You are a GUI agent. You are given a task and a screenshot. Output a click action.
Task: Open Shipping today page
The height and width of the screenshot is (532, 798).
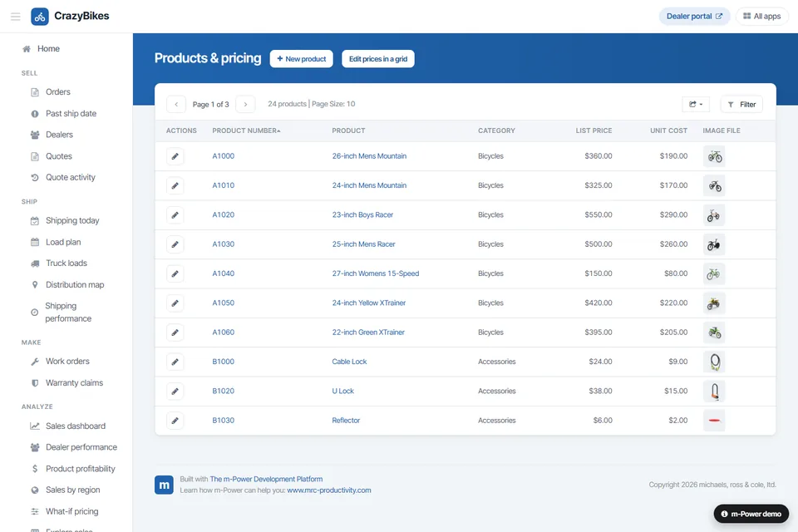pyautogui.click(x=65, y=220)
